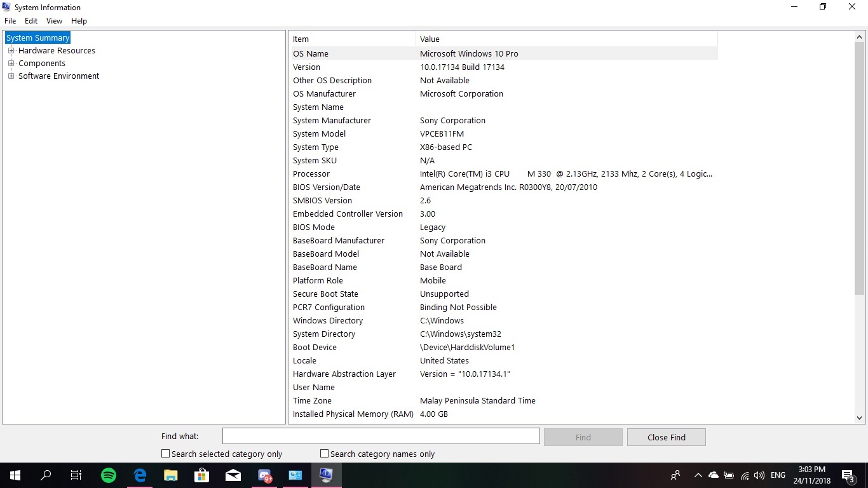This screenshot has height=488, width=868.
Task: Click the Value column header
Action: point(567,39)
